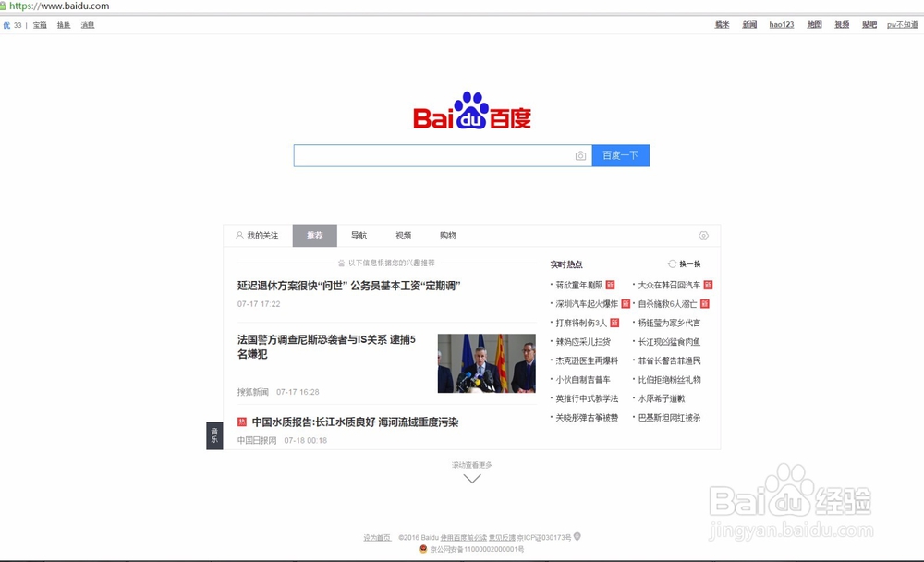This screenshot has height=562, width=924.
Task: Switch to the 视频 feed tab
Action: click(404, 236)
